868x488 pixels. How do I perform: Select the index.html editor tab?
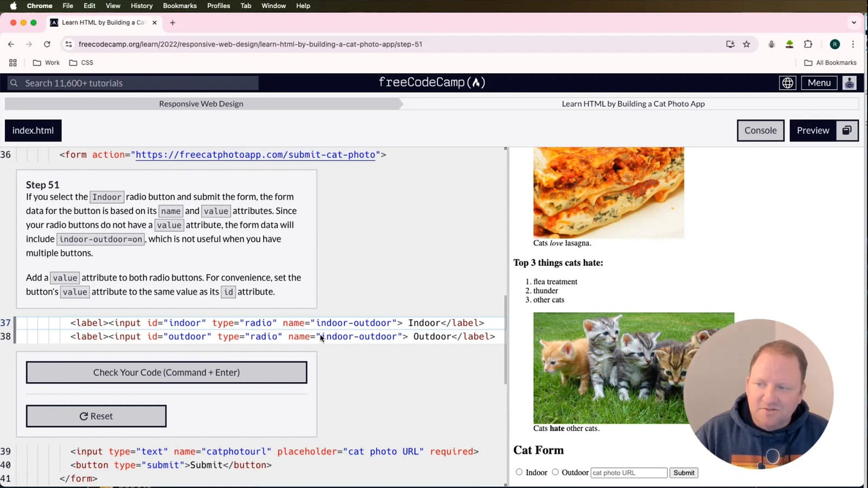(33, 131)
